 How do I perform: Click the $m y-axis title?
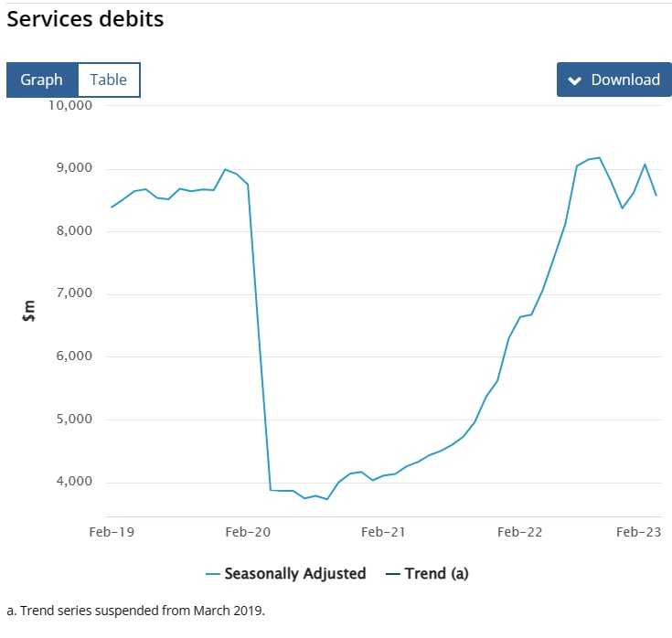pos(29,312)
